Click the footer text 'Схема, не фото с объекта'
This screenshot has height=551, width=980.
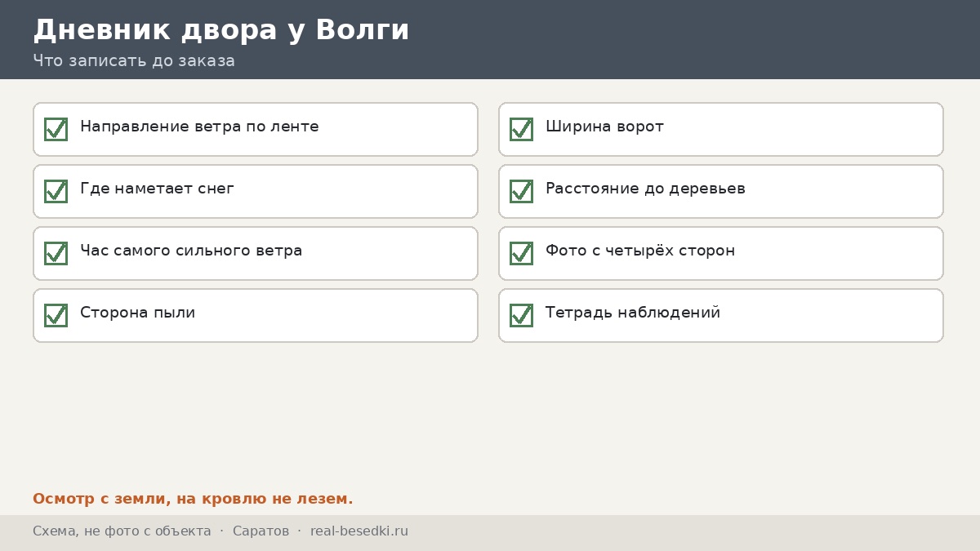point(122,531)
